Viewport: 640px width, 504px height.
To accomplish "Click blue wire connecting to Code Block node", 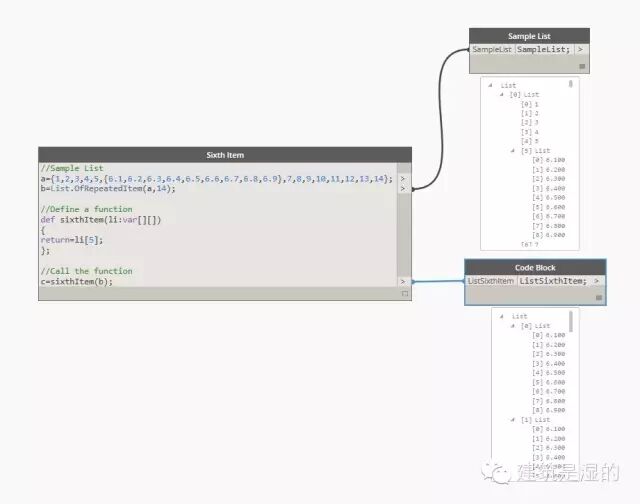I will click(439, 281).
